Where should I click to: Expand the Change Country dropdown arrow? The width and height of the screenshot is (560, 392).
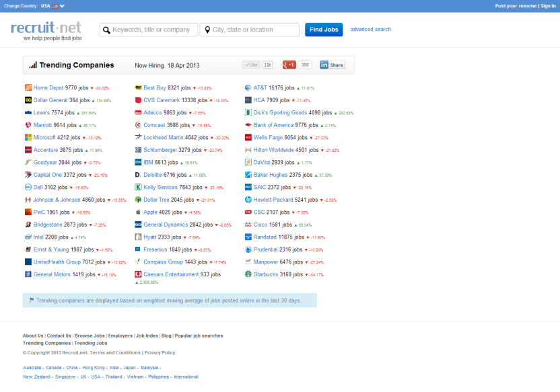click(x=62, y=6)
